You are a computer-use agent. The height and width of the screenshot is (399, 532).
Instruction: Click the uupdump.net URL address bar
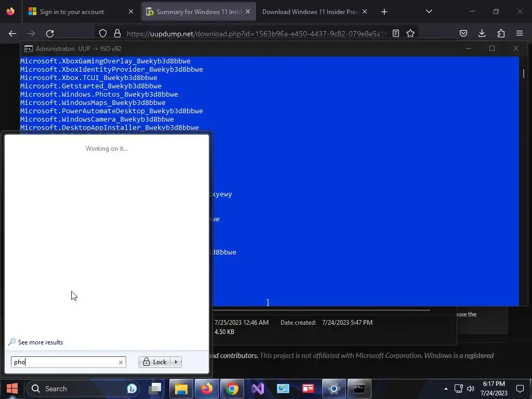(x=256, y=34)
